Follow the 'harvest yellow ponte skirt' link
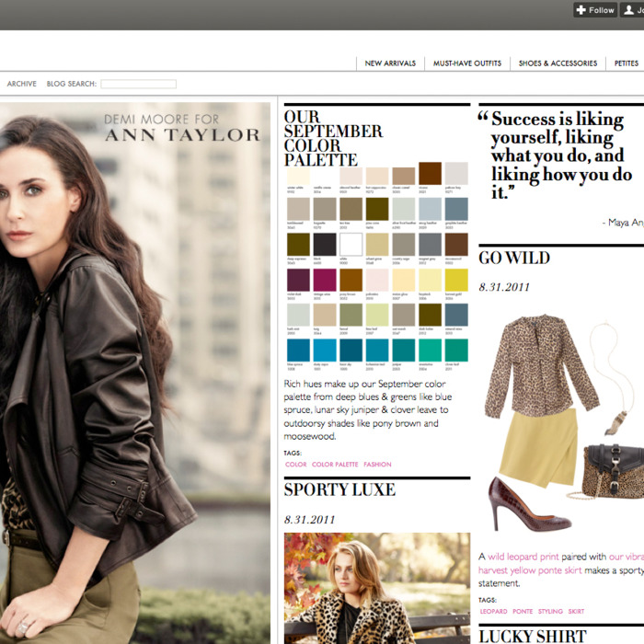This screenshot has width=644, height=644. tap(530, 570)
